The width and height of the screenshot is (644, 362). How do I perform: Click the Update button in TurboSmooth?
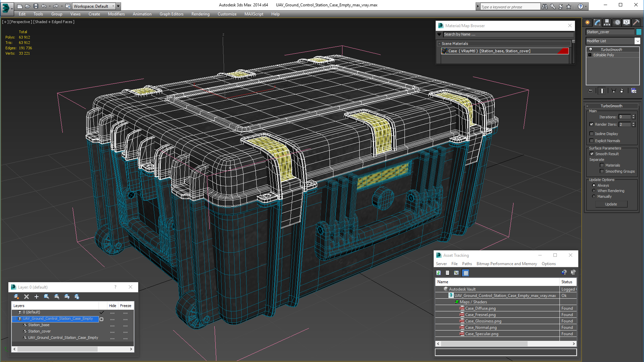click(x=611, y=204)
